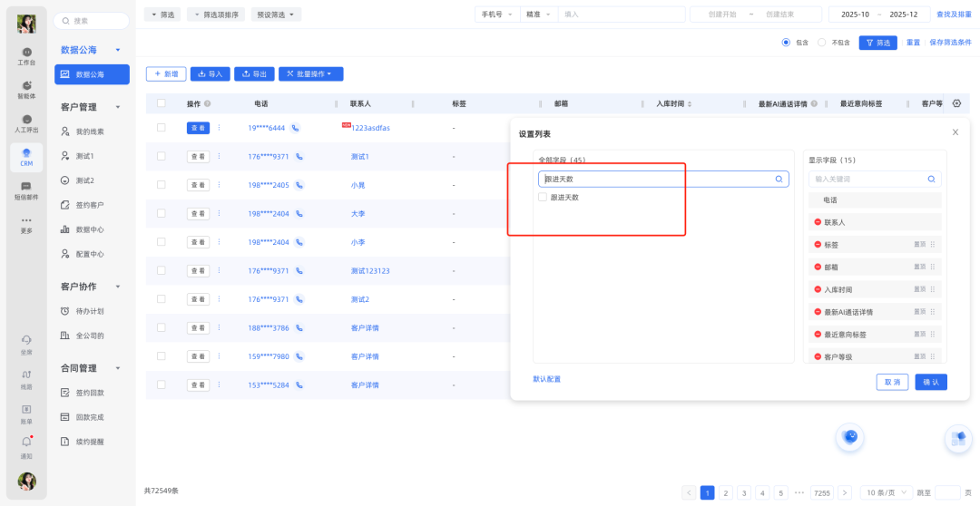The image size is (980, 506).
Task: Open 签约回款 under 合同管理
Action: pos(89,393)
